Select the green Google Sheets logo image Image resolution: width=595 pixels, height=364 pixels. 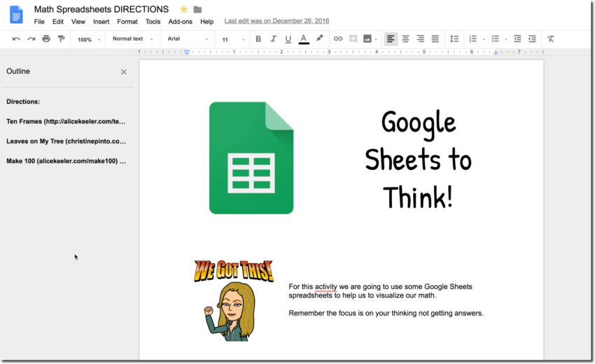[251, 158]
